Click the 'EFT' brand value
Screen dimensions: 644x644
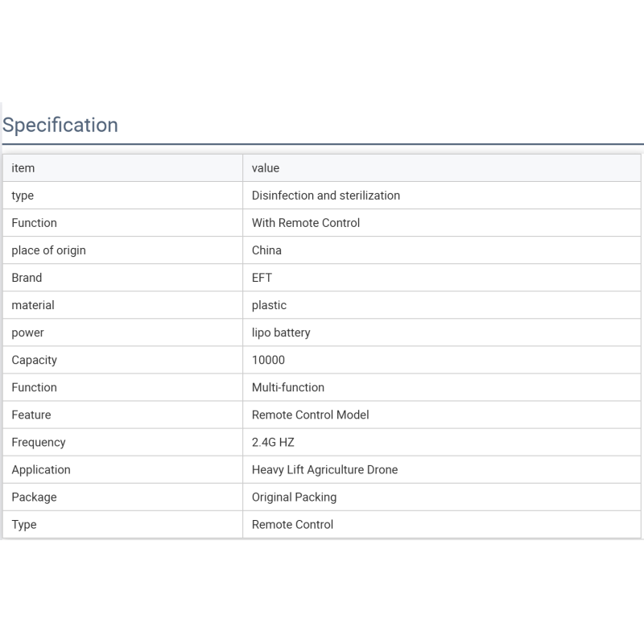click(262, 278)
